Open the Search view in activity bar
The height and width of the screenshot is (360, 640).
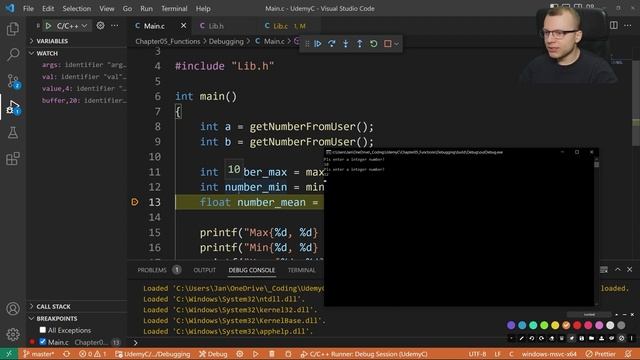(x=13, y=55)
